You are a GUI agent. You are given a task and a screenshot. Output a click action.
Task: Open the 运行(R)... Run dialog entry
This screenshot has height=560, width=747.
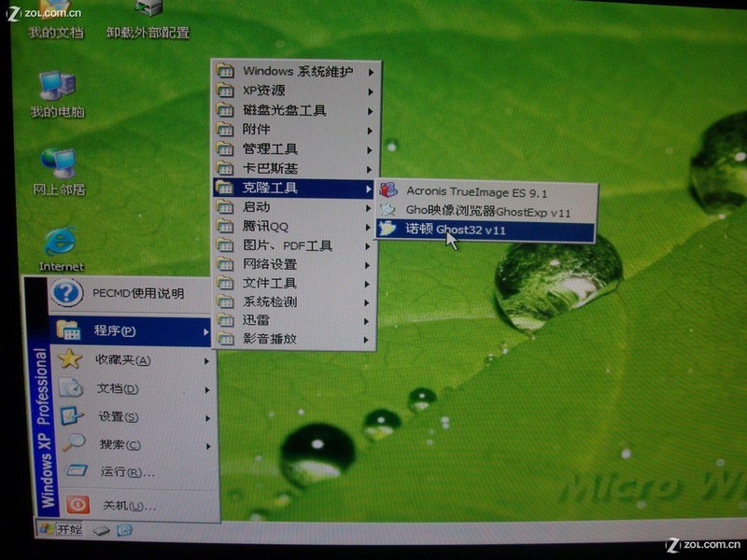click(x=134, y=471)
